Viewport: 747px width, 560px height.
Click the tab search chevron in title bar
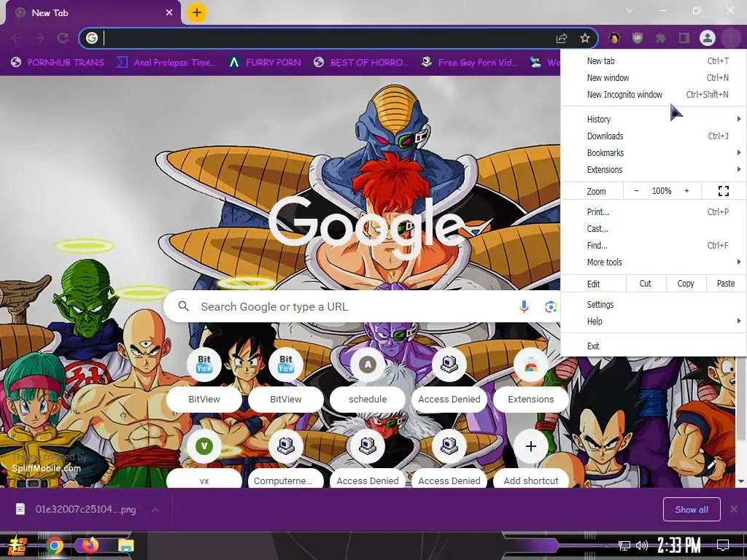click(630, 10)
